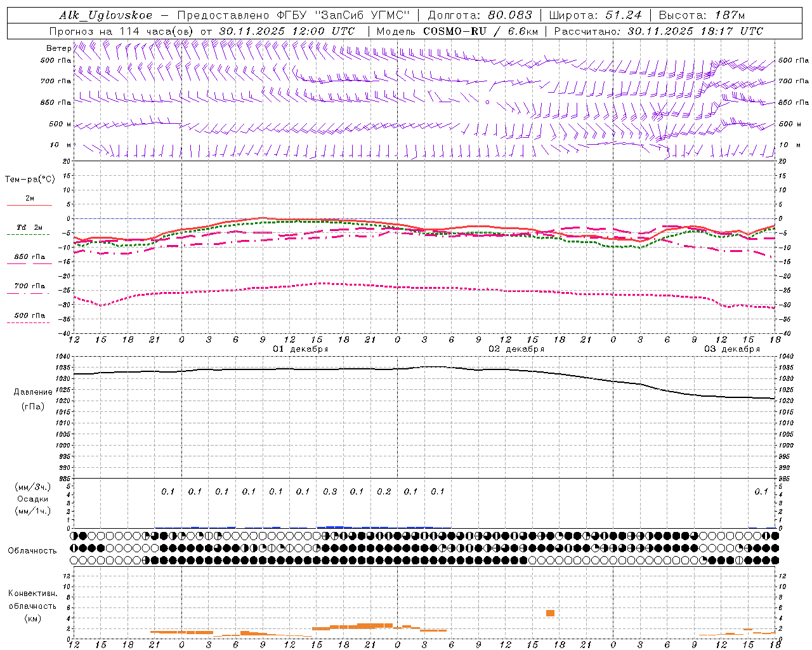Click the 'Ветер' wind panel label
The image size is (812, 650).
(58, 48)
